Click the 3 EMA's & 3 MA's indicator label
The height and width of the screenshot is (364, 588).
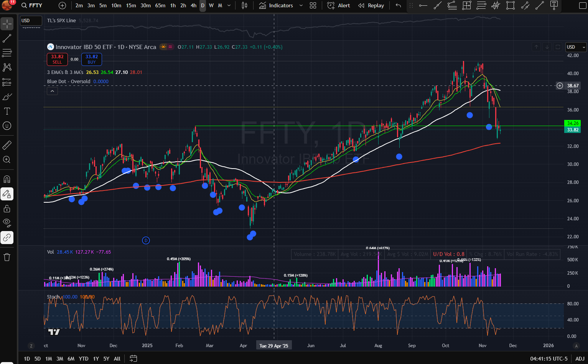point(65,72)
